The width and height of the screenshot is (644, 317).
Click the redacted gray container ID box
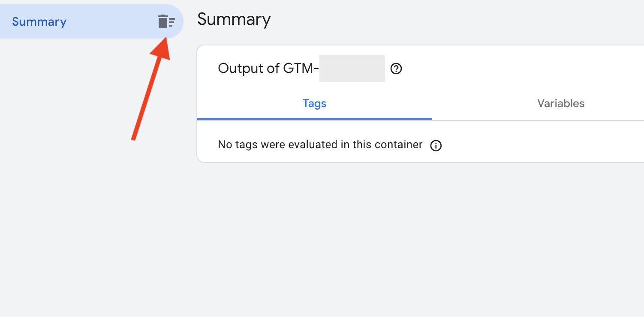(352, 69)
